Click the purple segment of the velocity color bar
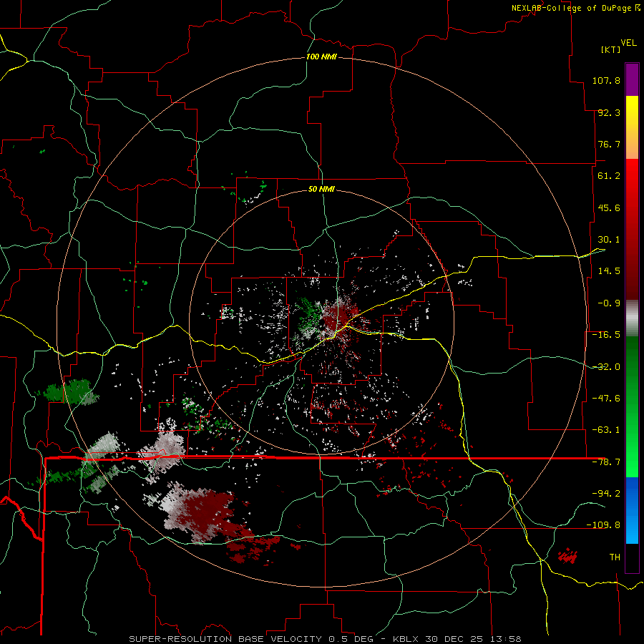644x644 pixels. pos(632,80)
